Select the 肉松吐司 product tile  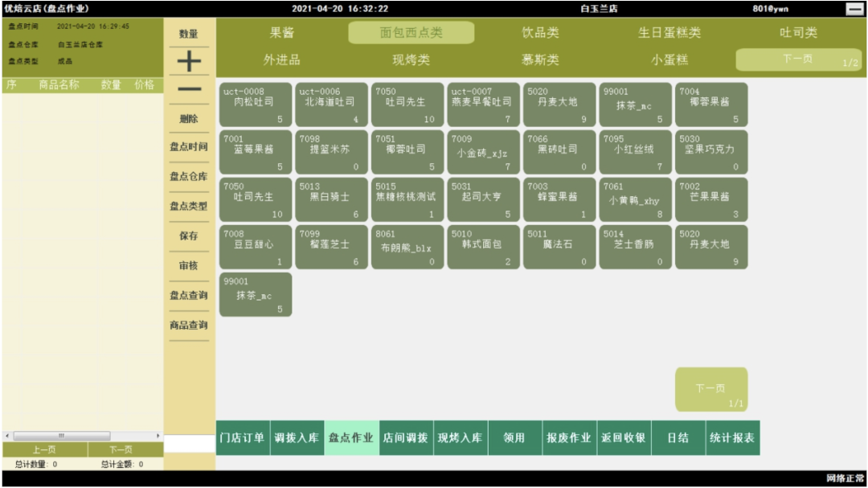coord(256,105)
